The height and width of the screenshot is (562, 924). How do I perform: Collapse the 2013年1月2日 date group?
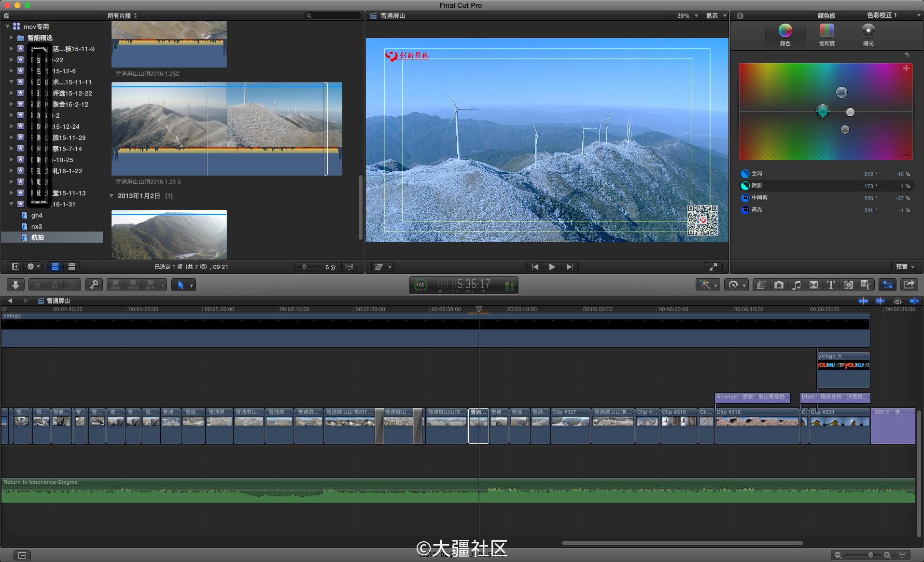click(112, 196)
